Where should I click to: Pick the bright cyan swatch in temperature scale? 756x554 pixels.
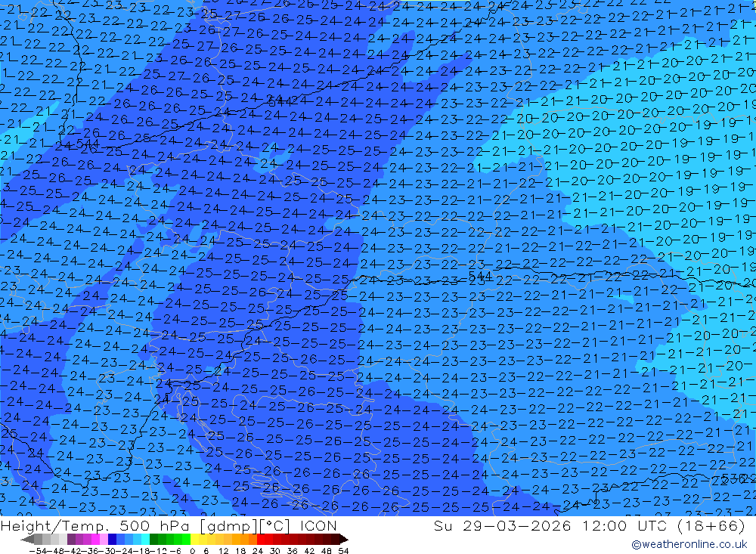(145, 539)
